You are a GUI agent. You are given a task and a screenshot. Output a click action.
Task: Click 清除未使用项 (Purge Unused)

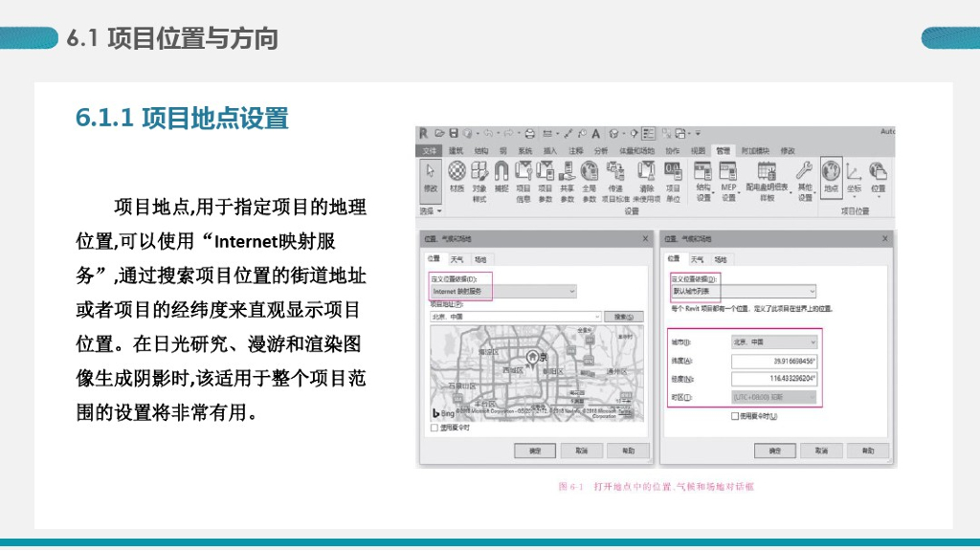coord(646,181)
